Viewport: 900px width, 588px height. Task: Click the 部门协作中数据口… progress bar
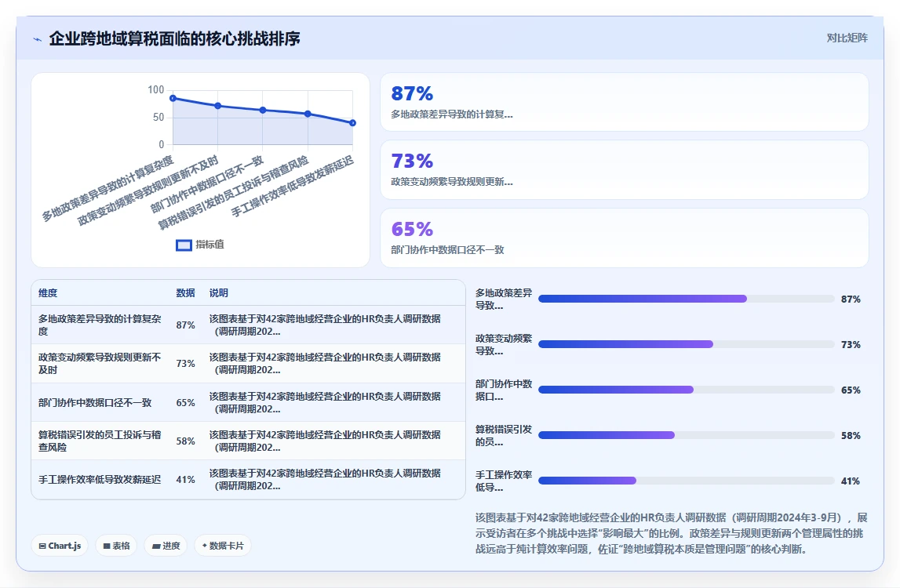coord(686,390)
